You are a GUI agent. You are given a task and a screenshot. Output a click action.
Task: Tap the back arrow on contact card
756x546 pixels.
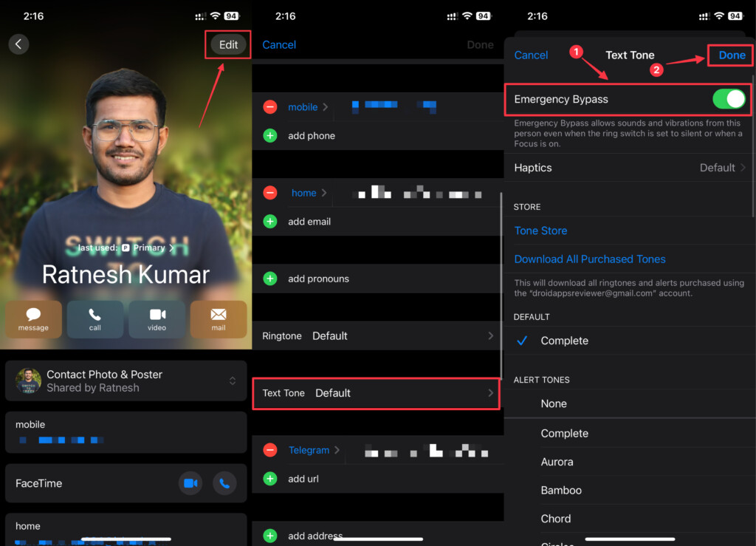18,44
